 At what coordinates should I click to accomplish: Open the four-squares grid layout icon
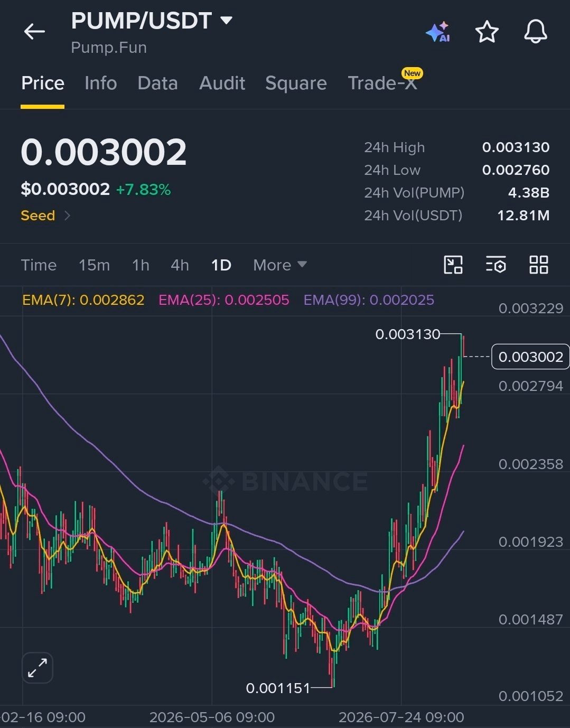[x=538, y=265]
